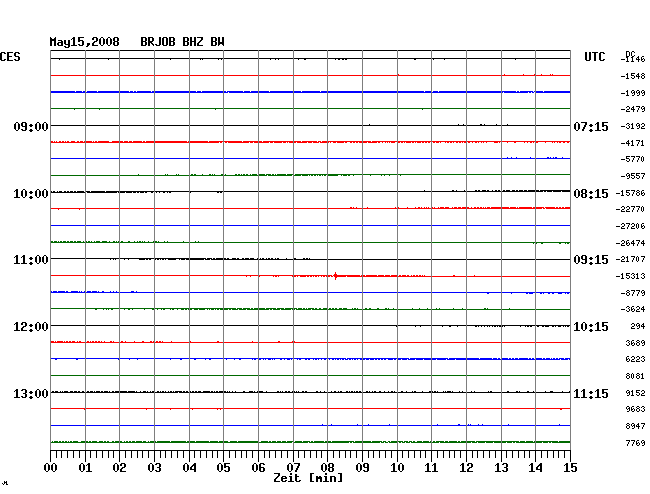Select the 09:00 local time label
The image size is (650, 494).
point(31,126)
